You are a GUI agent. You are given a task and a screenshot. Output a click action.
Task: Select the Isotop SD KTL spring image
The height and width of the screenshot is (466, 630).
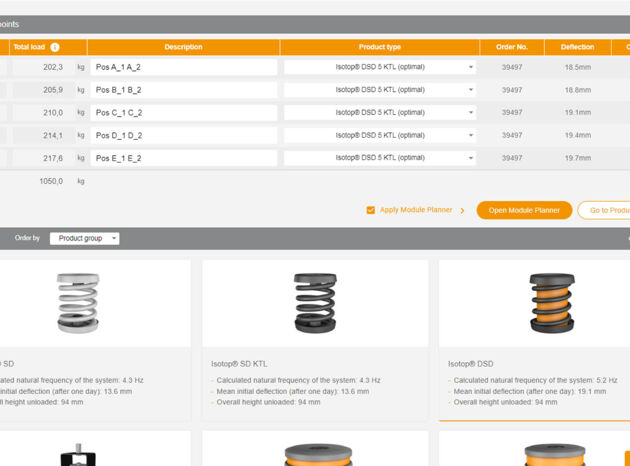[315, 303]
